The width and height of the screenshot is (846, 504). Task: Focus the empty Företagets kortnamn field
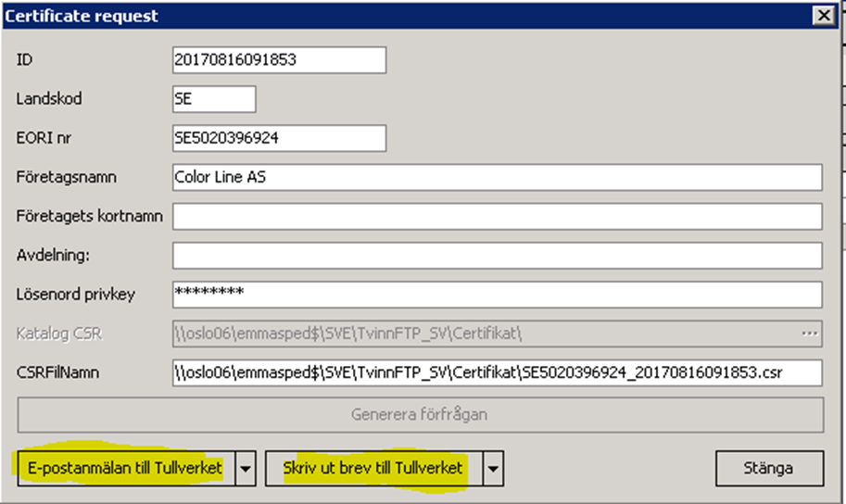[x=498, y=217]
